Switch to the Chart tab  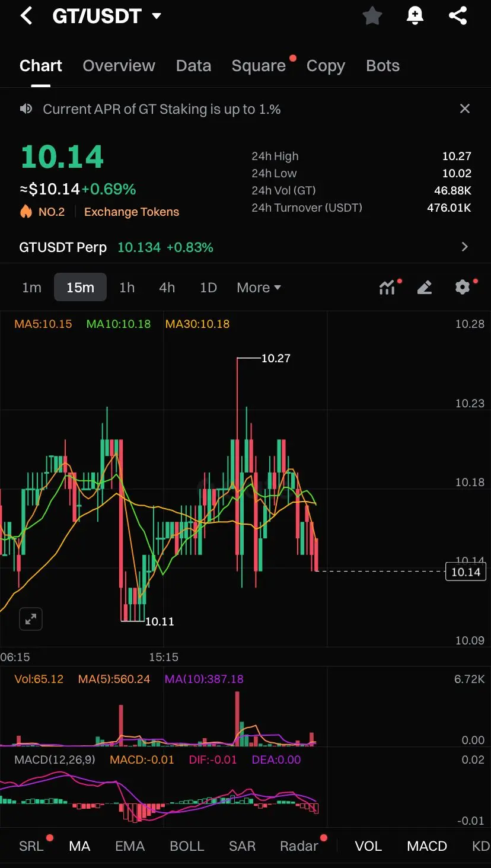pos(40,66)
